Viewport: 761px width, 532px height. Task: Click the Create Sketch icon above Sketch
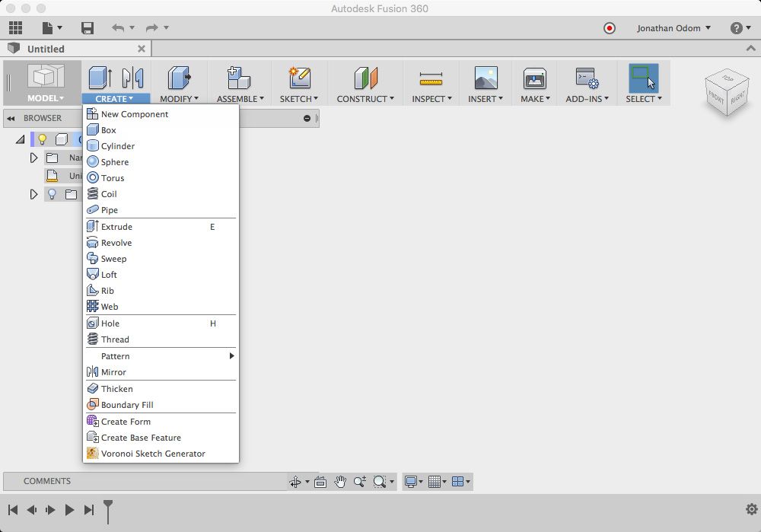click(x=299, y=78)
